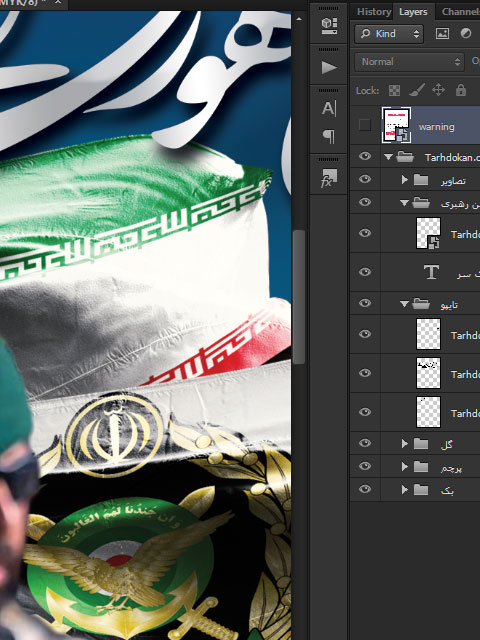Hide the گل group
This screenshot has height=640, width=480.
coord(365,443)
